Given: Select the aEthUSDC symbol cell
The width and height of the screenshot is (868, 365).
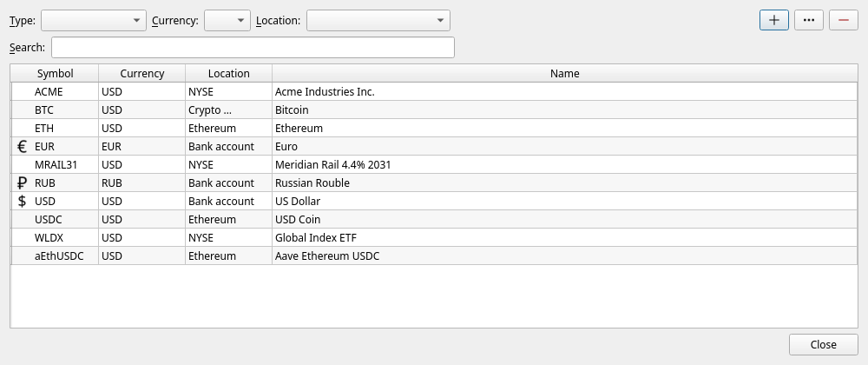Looking at the screenshot, I should click(x=55, y=255).
